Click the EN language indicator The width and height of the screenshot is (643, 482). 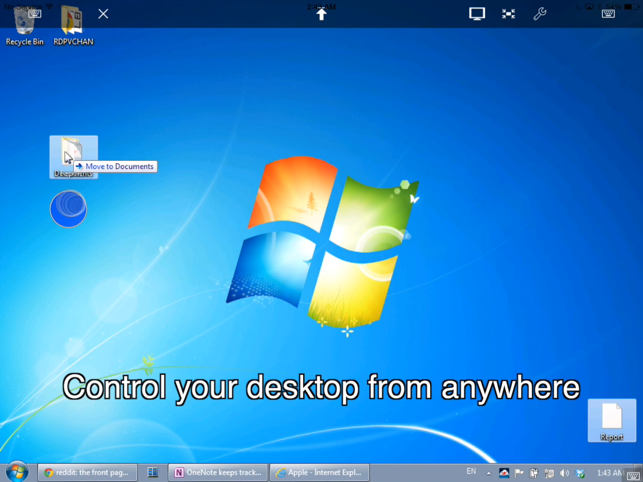click(x=471, y=471)
